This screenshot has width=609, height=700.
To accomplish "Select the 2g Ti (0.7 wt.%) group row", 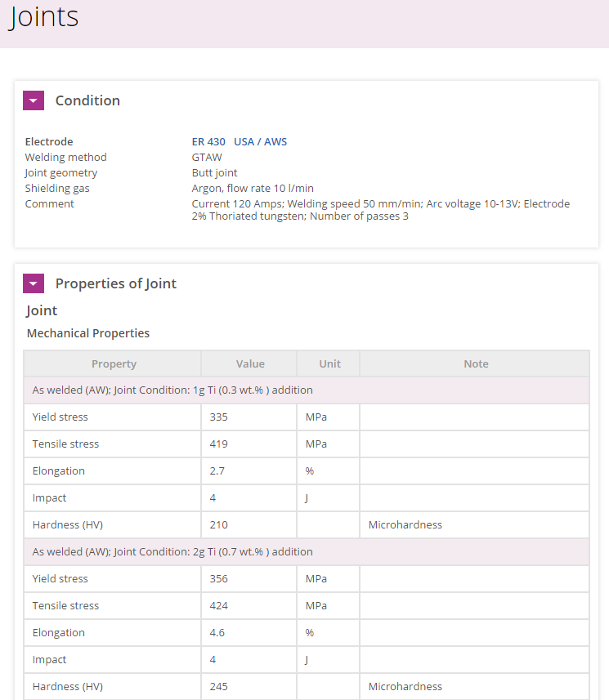I will pyautogui.click(x=172, y=551).
